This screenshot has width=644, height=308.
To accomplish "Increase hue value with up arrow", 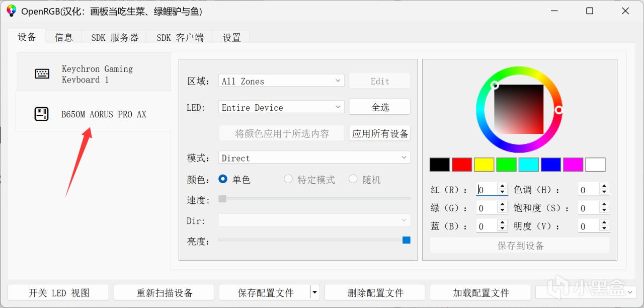I will point(604,187).
